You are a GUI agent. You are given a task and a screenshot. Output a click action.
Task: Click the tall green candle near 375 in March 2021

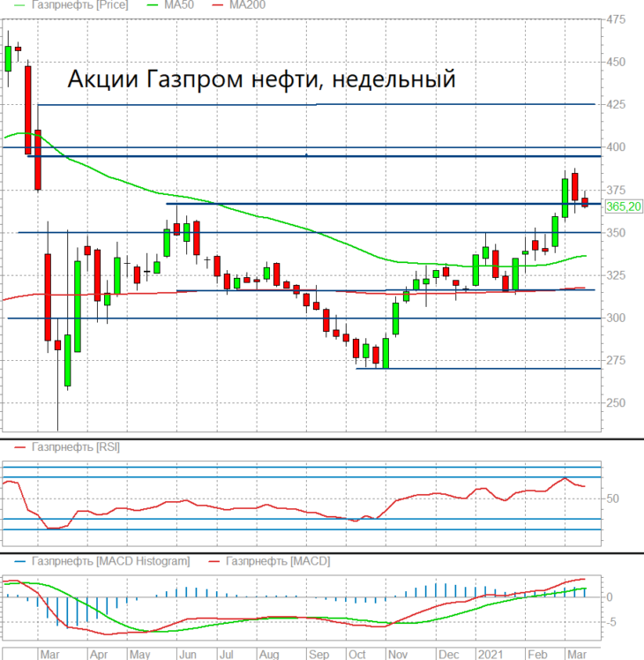click(x=565, y=198)
